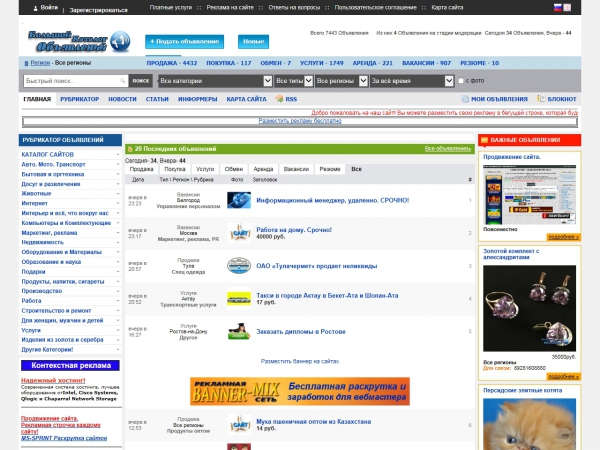Open the ИНФОРМЕРЫ menu item

(x=197, y=99)
